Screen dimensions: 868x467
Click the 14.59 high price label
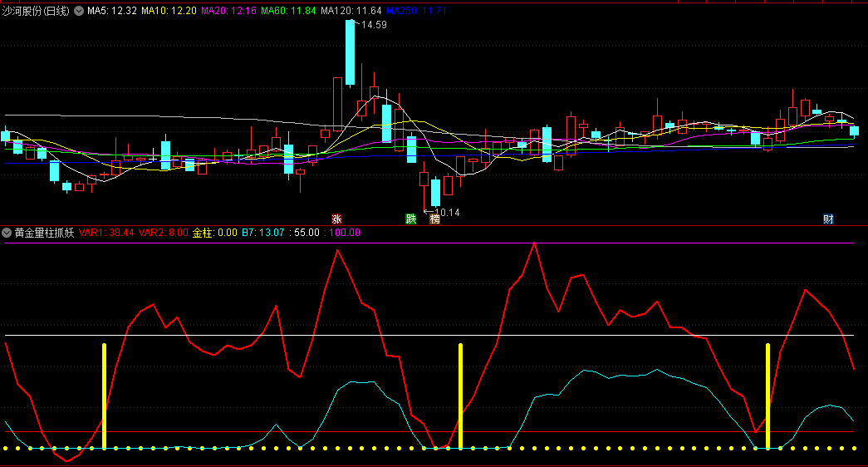click(x=374, y=25)
